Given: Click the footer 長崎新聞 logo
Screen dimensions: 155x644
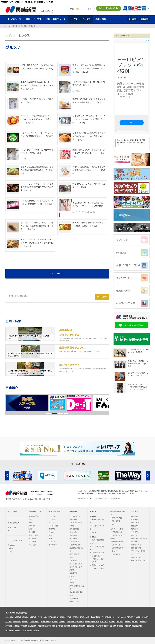Looking at the screenshot, I should coord(16,493).
